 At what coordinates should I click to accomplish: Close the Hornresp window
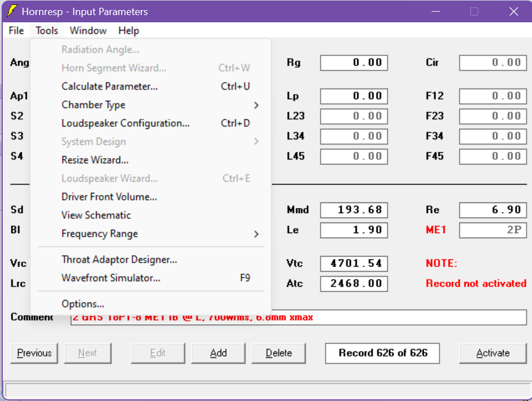coord(514,12)
